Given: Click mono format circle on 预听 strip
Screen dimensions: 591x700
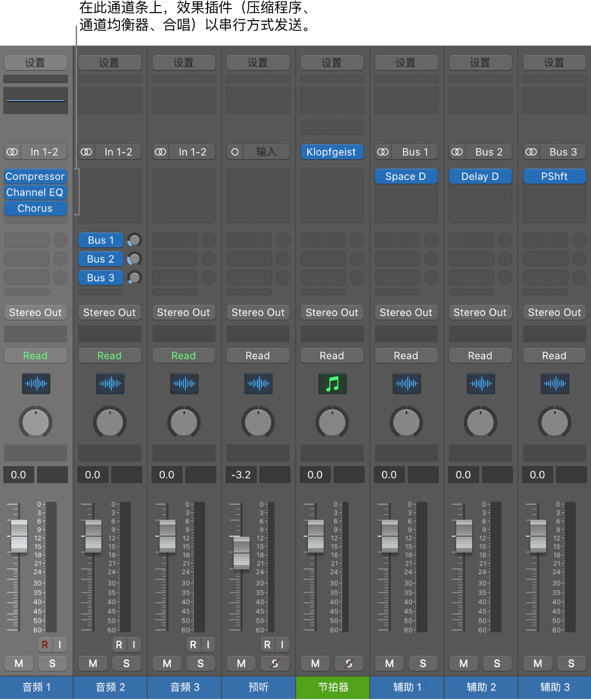Looking at the screenshot, I should tap(235, 152).
